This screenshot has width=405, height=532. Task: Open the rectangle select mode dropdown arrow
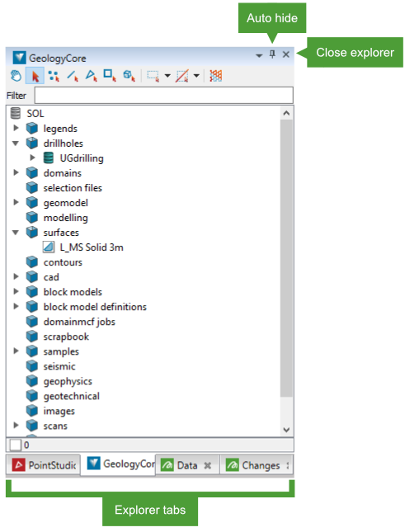click(167, 75)
